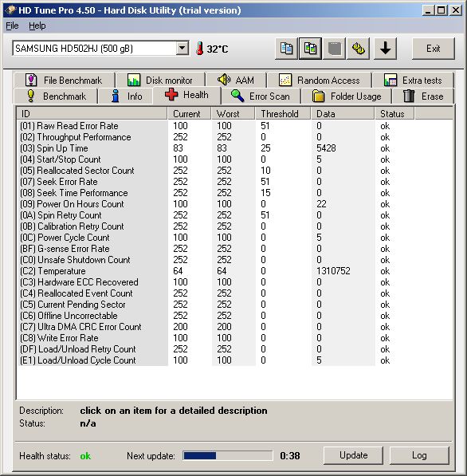Click the 0:38 countdown timer

click(290, 455)
